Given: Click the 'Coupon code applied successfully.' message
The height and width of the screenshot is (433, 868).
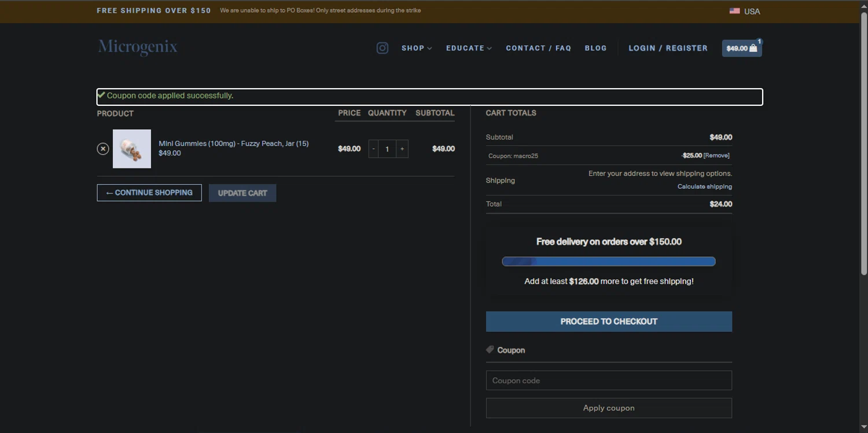Looking at the screenshot, I should click(170, 96).
